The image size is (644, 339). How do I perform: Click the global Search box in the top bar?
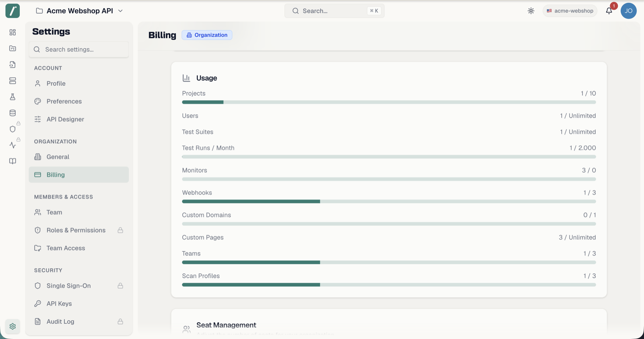tap(334, 11)
